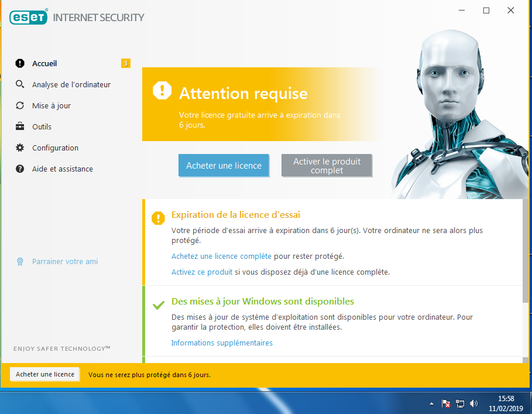Close the ESET Internet Security window

coord(510,11)
